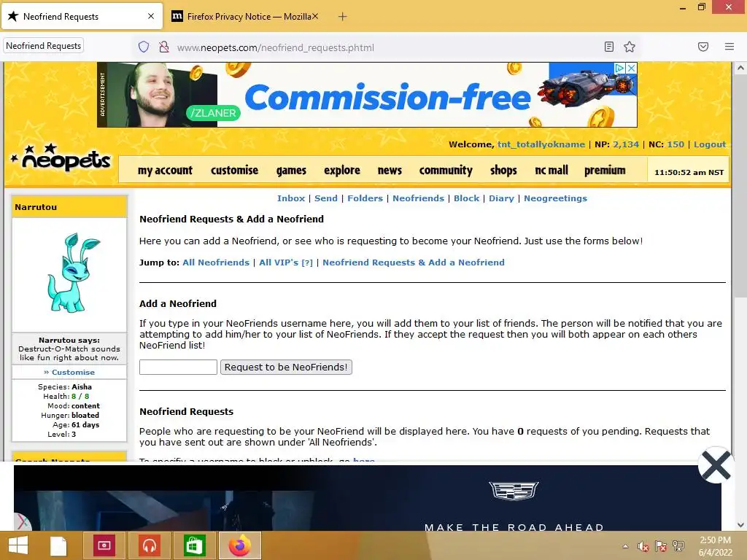Jump to All Neofriends
The image size is (747, 560).
pos(216,262)
